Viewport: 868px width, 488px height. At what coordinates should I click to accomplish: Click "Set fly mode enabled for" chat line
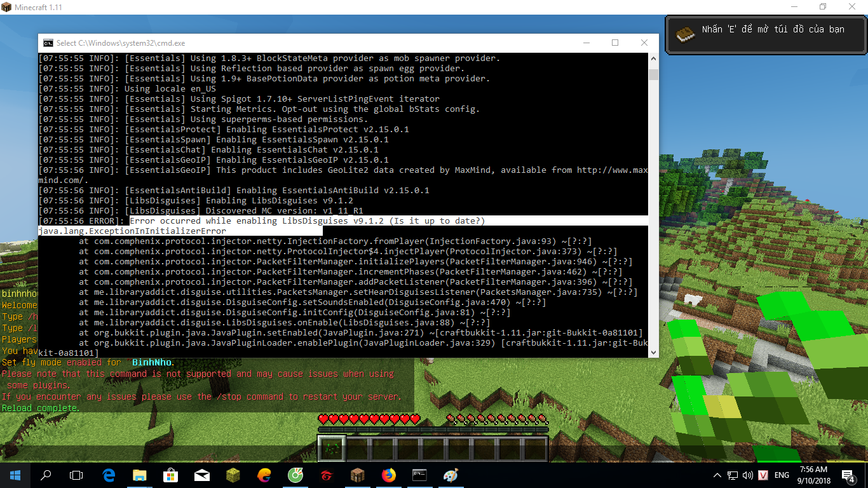88,362
